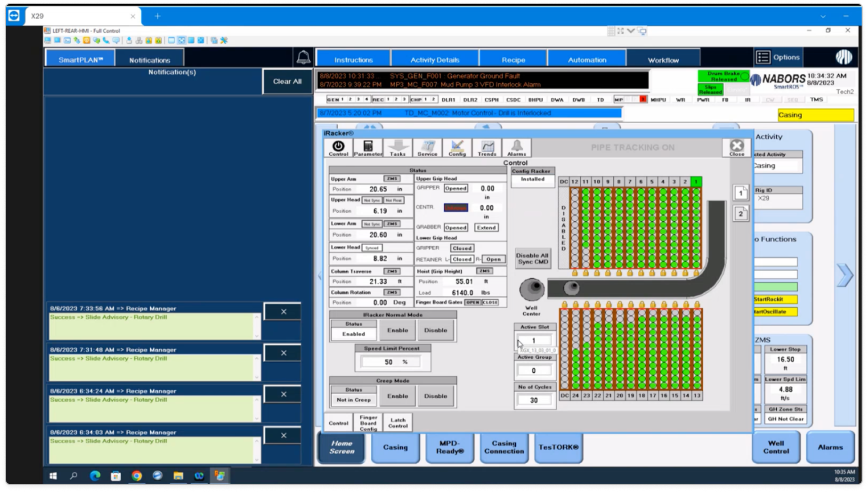868x492 pixels.
Task: Click the Active Slot value field
Action: click(534, 340)
